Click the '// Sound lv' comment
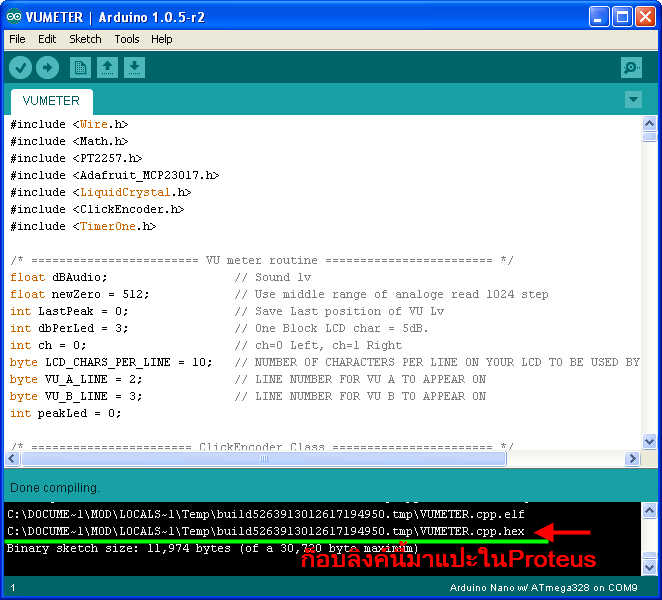 tap(273, 277)
